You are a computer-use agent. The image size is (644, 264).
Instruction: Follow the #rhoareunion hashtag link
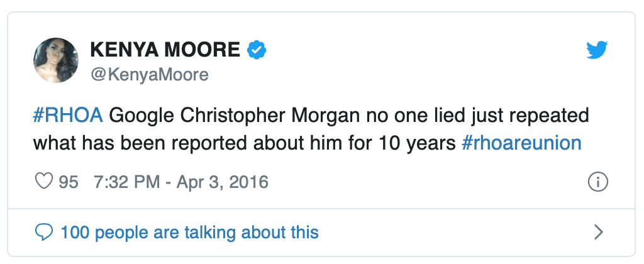coord(521,143)
